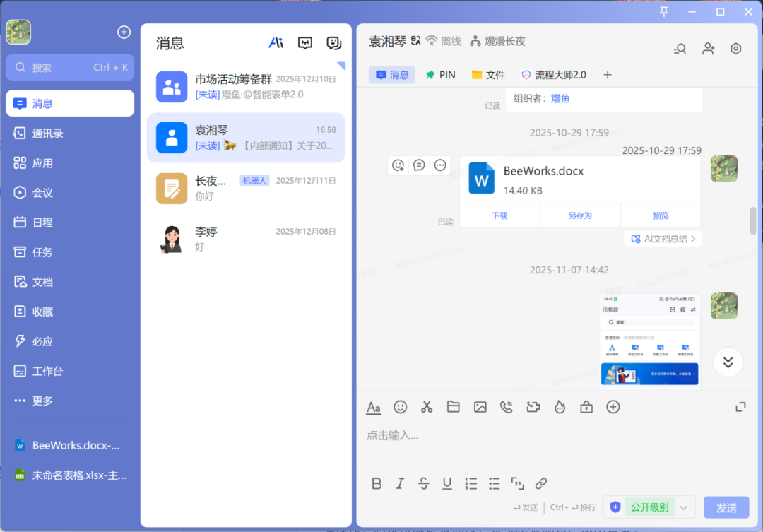This screenshot has height=532, width=763.
Task: Click the 公开级别 security shield toggle
Action: tap(615, 507)
